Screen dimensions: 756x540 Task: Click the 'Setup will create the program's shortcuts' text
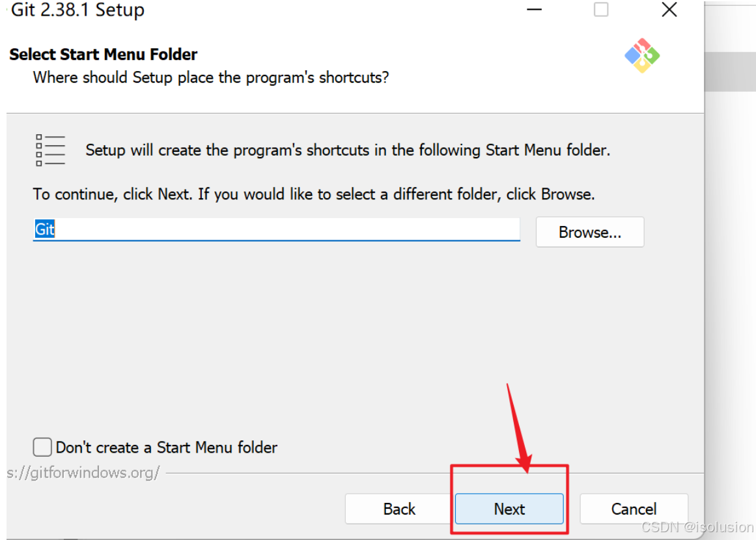[x=348, y=150]
